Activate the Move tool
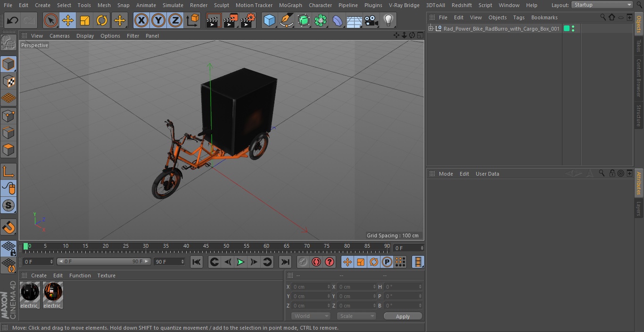Screen dimensions: 644x332 click(x=68, y=21)
